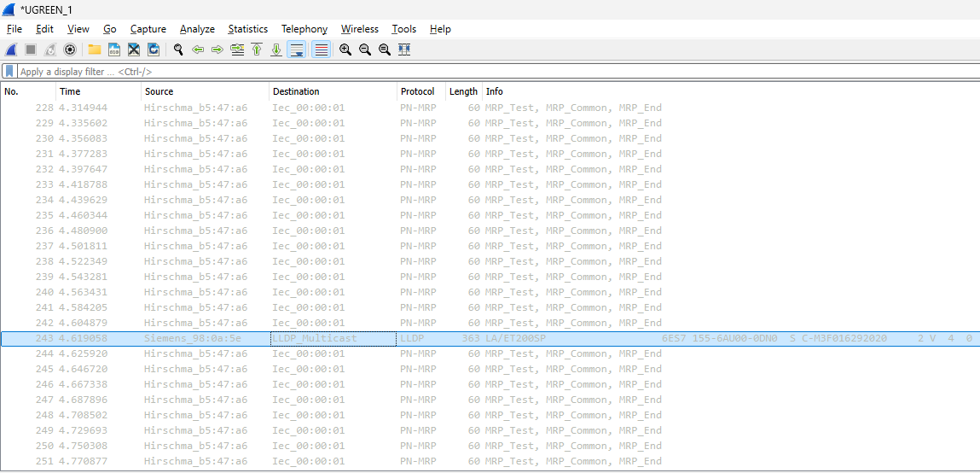
Task: Select packet number 248
Action: 490,415
